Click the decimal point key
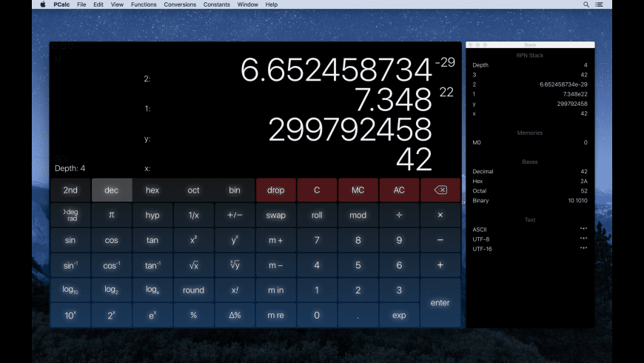Viewport: 644px width, 363px height. tap(358, 316)
